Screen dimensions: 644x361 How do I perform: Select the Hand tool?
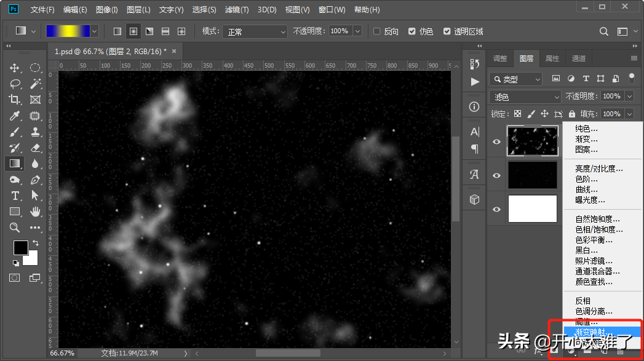(x=35, y=212)
